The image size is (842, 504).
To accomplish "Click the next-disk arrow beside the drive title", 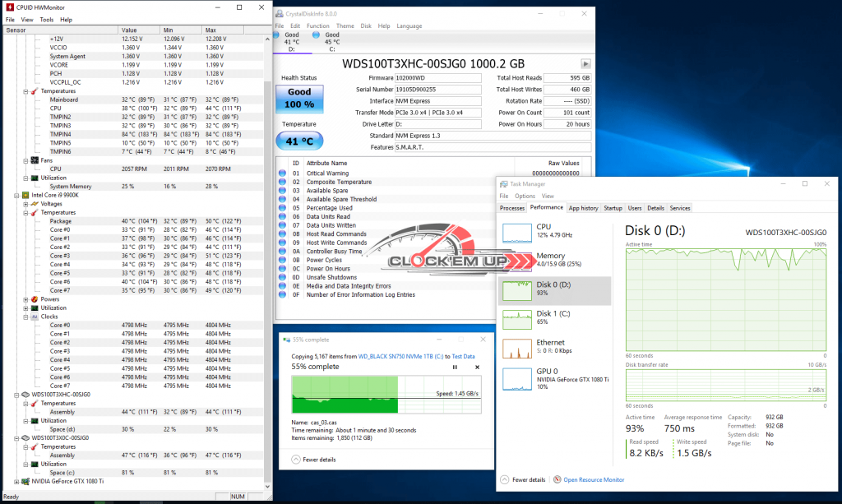I will pos(585,63).
